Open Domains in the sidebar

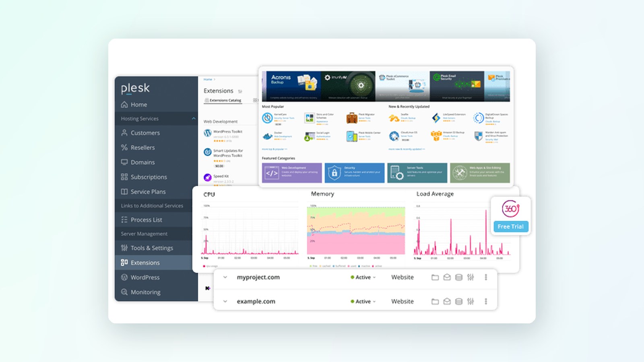point(156,162)
